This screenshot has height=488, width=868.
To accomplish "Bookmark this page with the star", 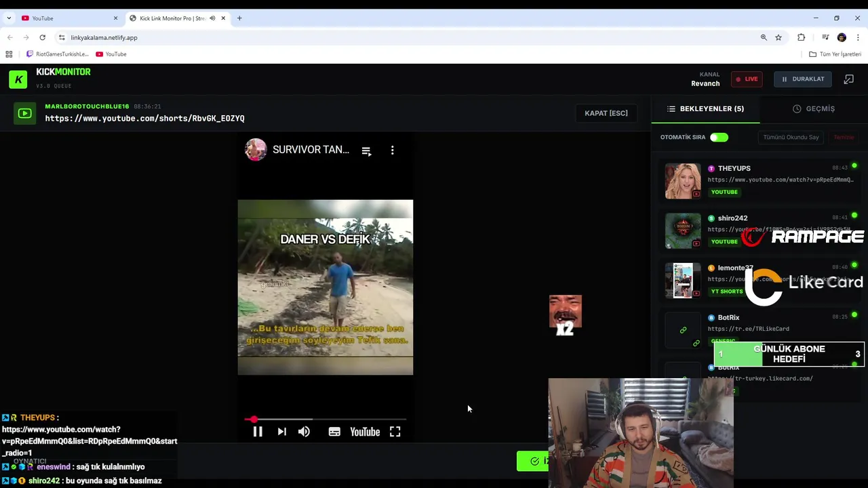I will [778, 38].
